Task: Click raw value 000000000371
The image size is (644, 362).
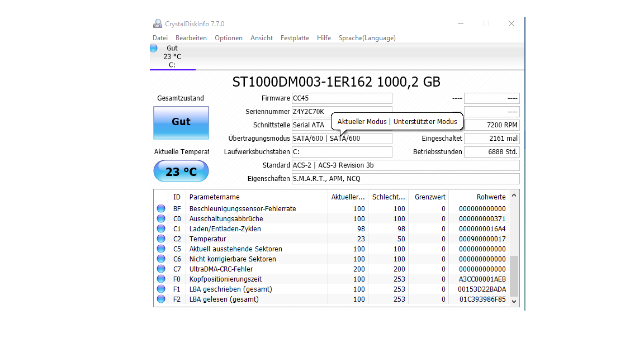Action: tap(482, 219)
